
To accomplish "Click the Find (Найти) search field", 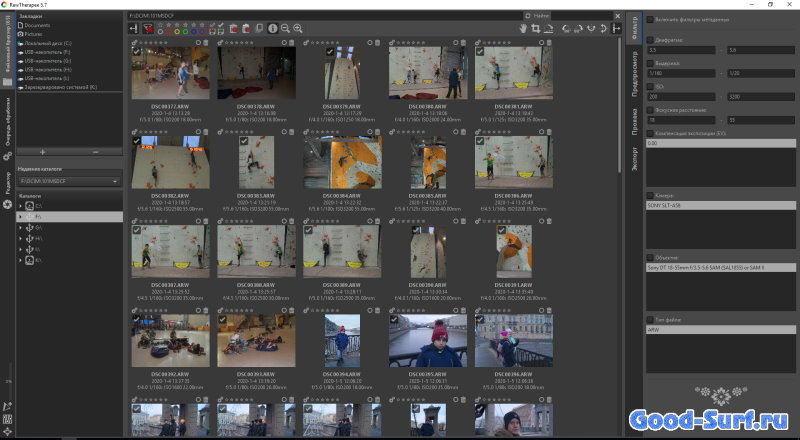I will (x=581, y=16).
